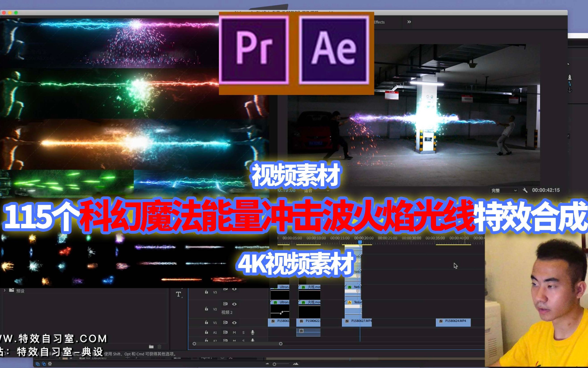Click the small mountains zoom-out icon

tap(268, 364)
